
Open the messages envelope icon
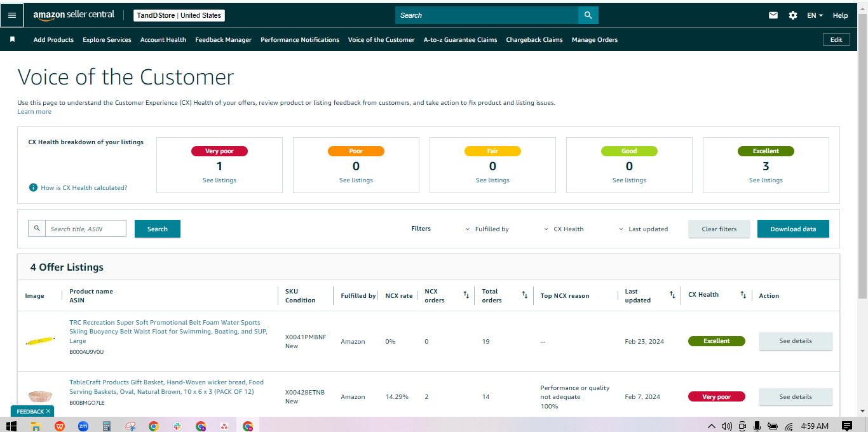click(773, 15)
